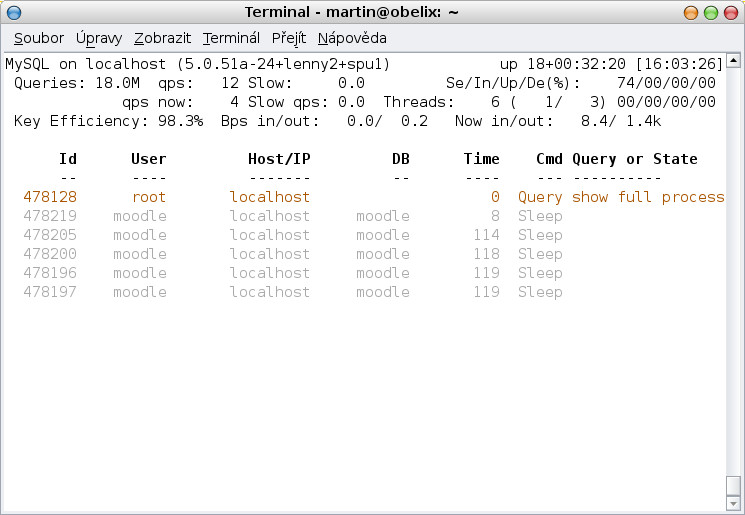Click 'Se/In/Up/De(%):' label

point(513,83)
